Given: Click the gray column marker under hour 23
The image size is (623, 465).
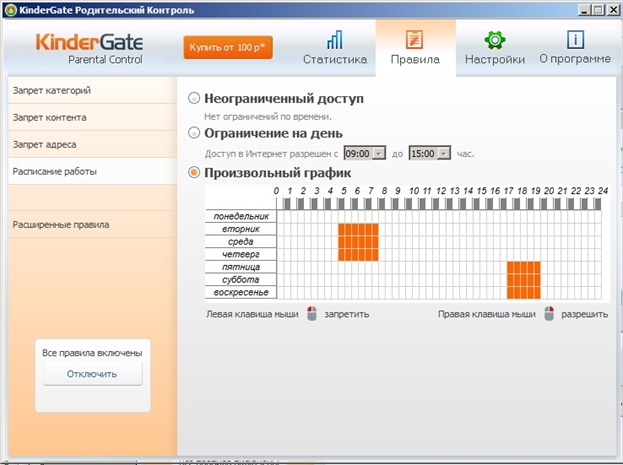Looking at the screenshot, I should [584, 204].
